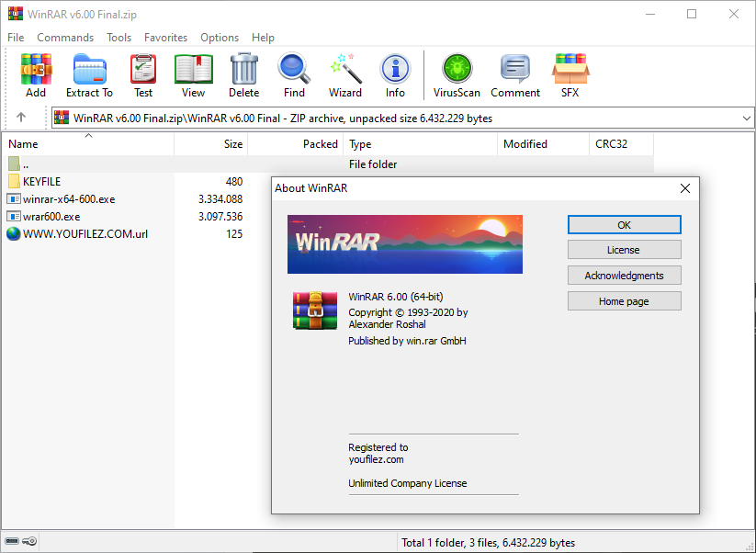Open the Options menu

tap(220, 37)
